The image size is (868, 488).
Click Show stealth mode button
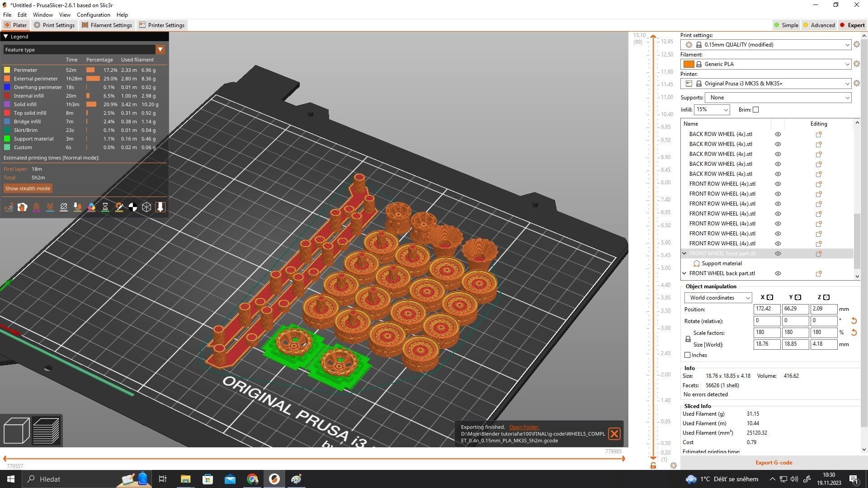point(28,188)
